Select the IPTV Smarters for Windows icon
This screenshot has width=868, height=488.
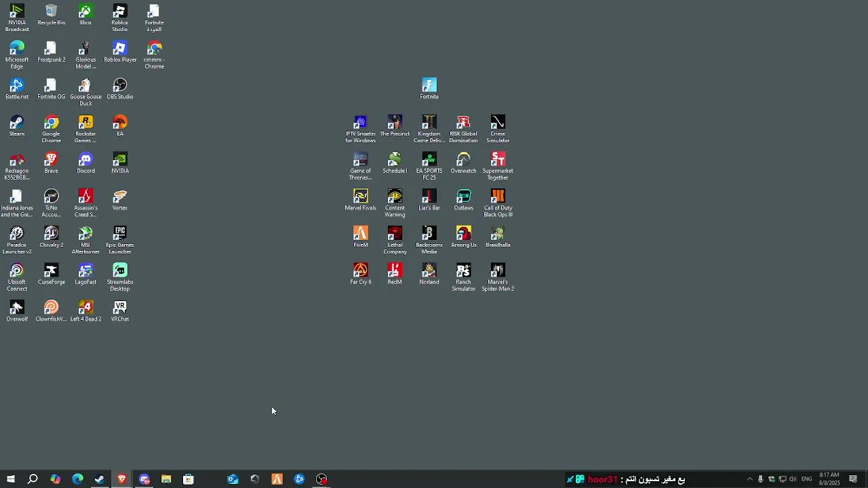click(360, 129)
